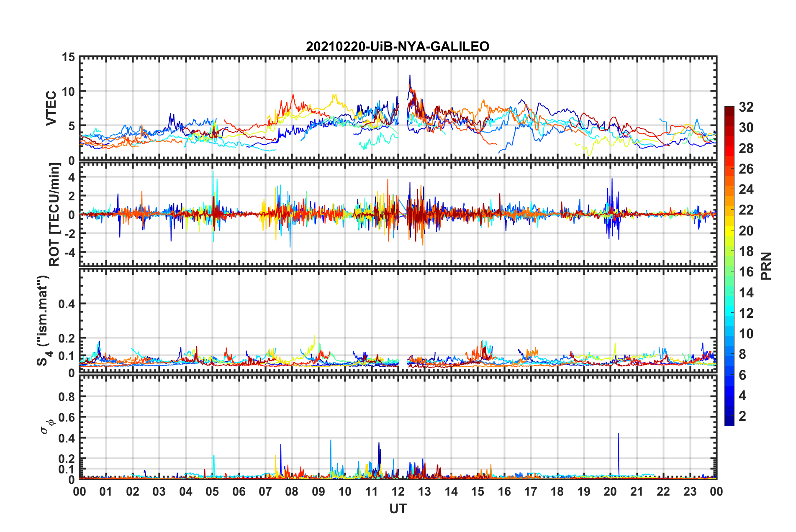The image size is (796, 532).
Task: Click x-axis hour tick 20
Action: [610, 491]
